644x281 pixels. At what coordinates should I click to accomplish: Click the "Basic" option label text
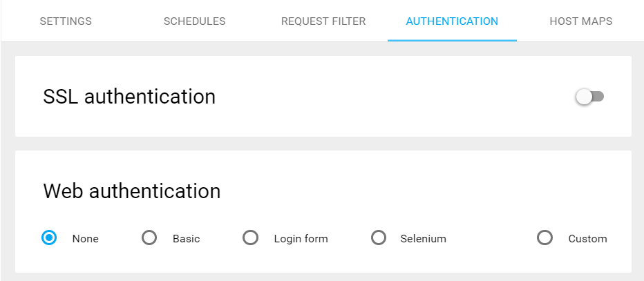pyautogui.click(x=186, y=239)
